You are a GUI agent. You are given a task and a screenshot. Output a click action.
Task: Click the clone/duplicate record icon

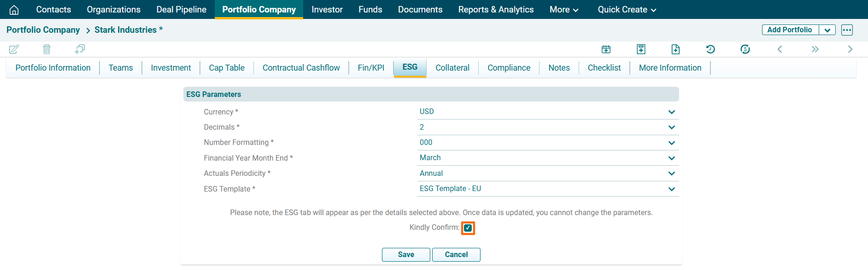point(80,49)
